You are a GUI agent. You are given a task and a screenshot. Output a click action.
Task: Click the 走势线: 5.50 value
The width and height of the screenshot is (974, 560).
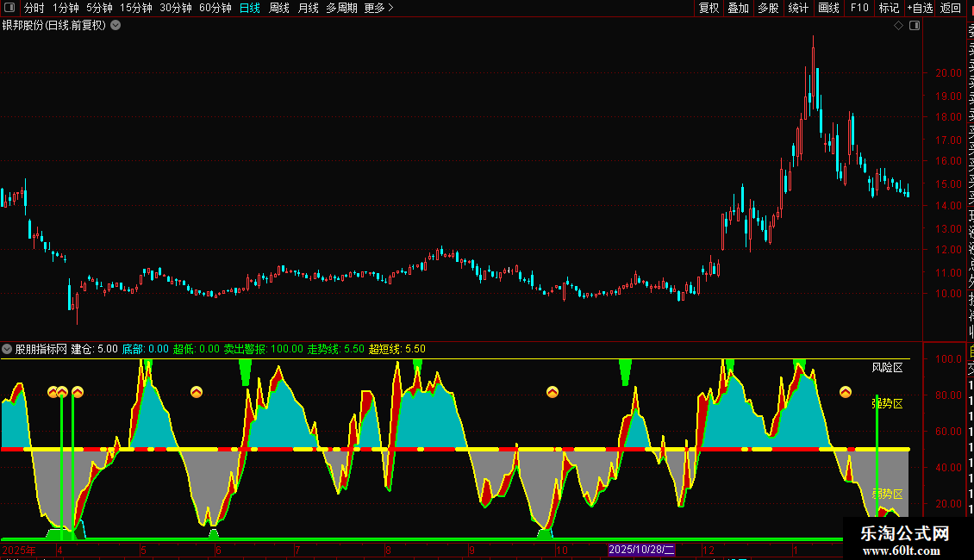(x=336, y=349)
